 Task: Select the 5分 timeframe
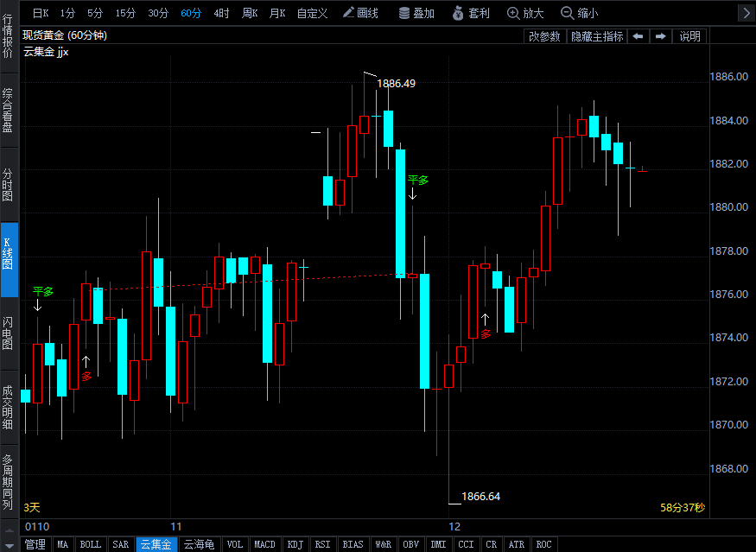95,13
